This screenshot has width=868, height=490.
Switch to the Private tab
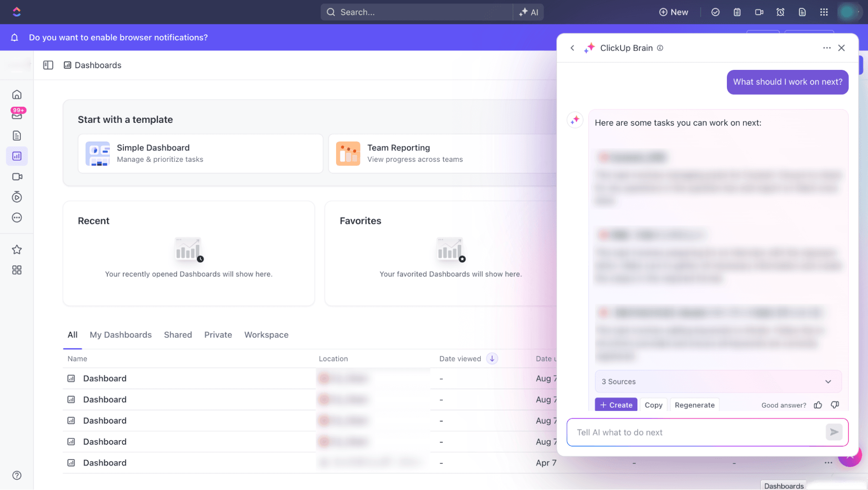tap(218, 335)
